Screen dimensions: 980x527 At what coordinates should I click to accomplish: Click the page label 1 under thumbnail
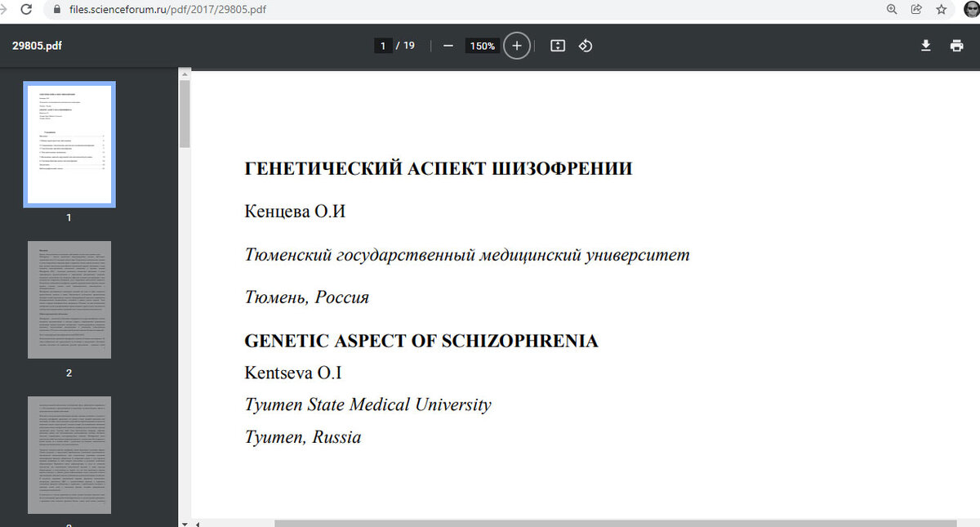click(x=69, y=218)
